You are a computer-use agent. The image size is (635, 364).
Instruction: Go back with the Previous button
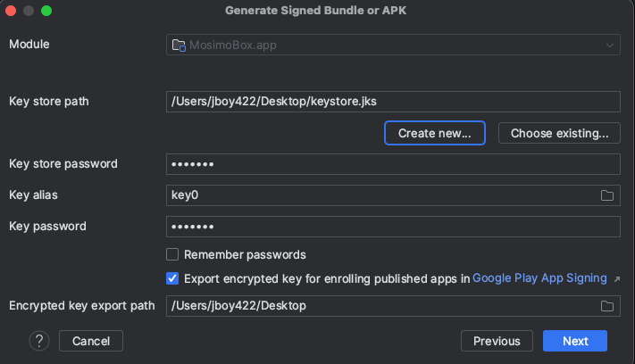tap(497, 341)
